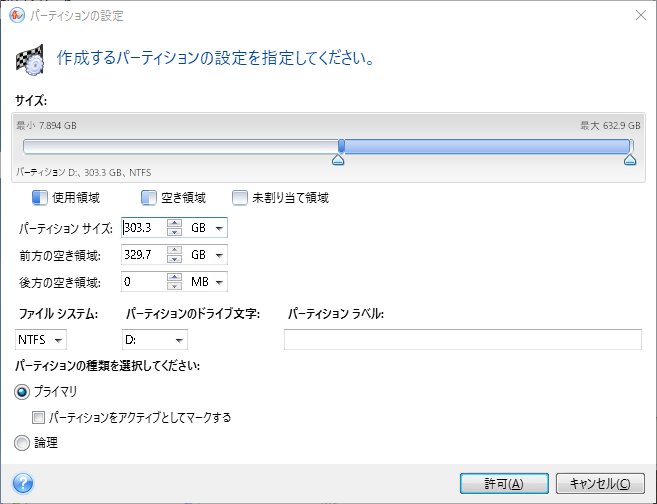Click the 空き領域 legend swatch

[149, 197]
